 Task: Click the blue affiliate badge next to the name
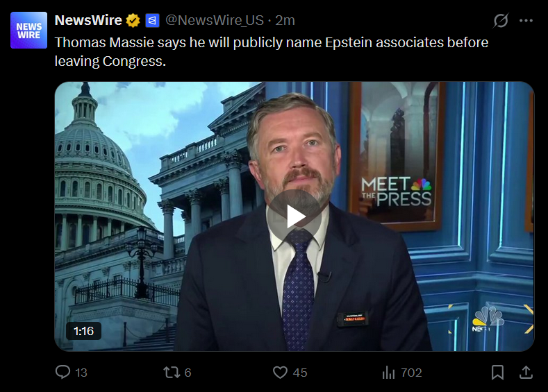pyautogui.click(x=152, y=21)
